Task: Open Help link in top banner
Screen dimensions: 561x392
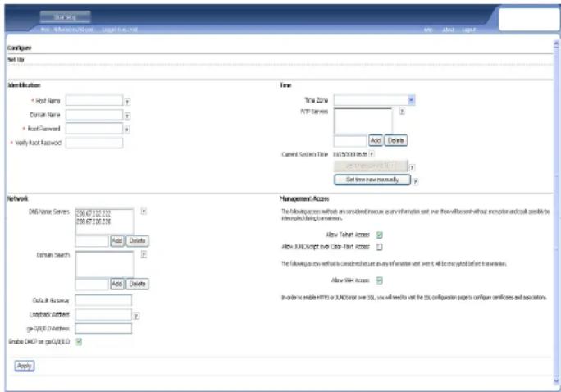Action: [x=428, y=30]
